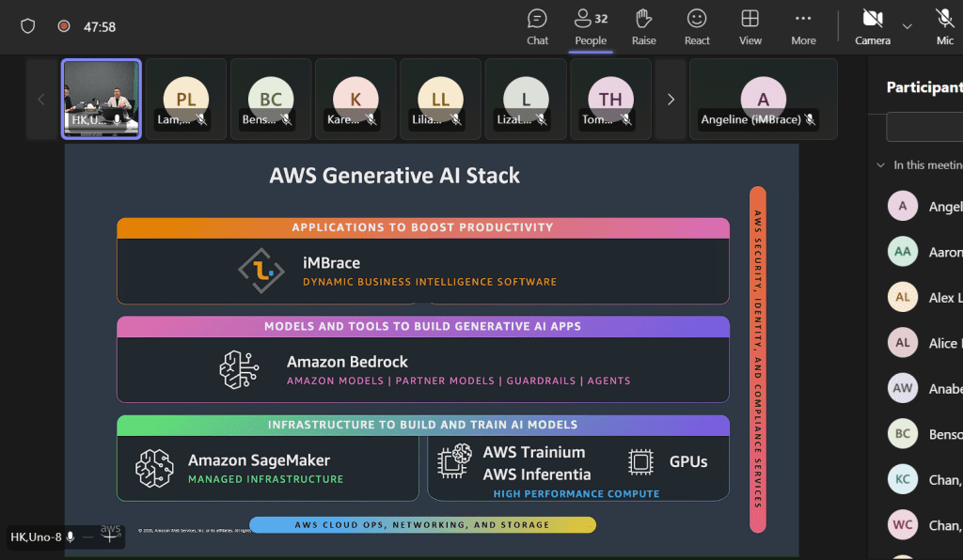963x560 pixels.
Task: Open the More actions menu
Action: coord(803,26)
